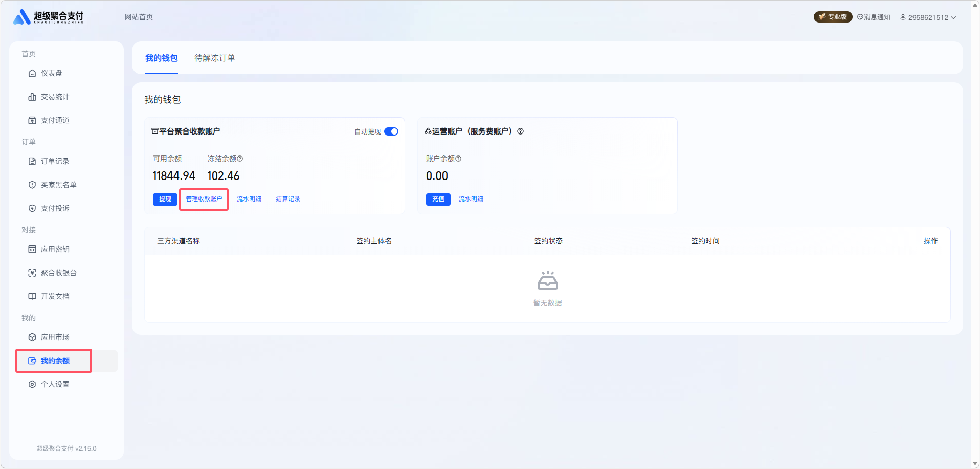The image size is (980, 469).
Task: Open 应用市场 cube icon
Action: (32, 337)
